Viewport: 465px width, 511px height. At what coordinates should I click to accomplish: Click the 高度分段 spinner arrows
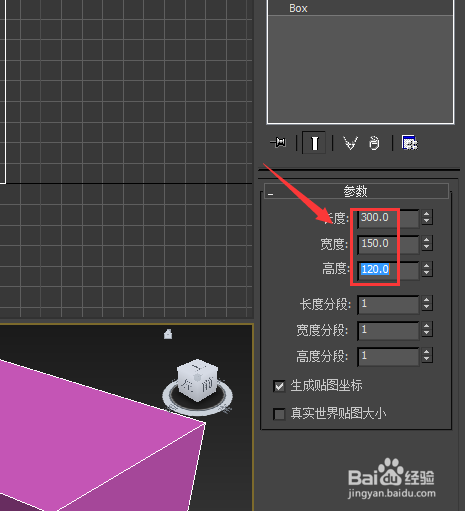click(427, 355)
